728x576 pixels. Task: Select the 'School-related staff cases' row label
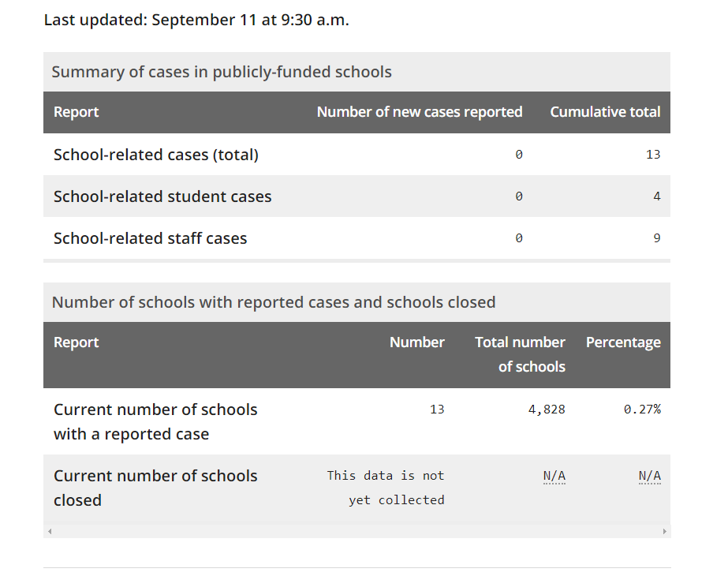click(x=150, y=238)
